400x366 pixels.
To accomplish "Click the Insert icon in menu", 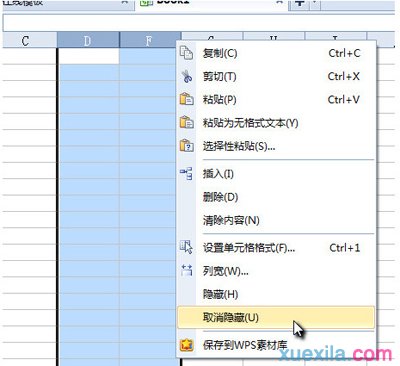I will click(x=186, y=173).
